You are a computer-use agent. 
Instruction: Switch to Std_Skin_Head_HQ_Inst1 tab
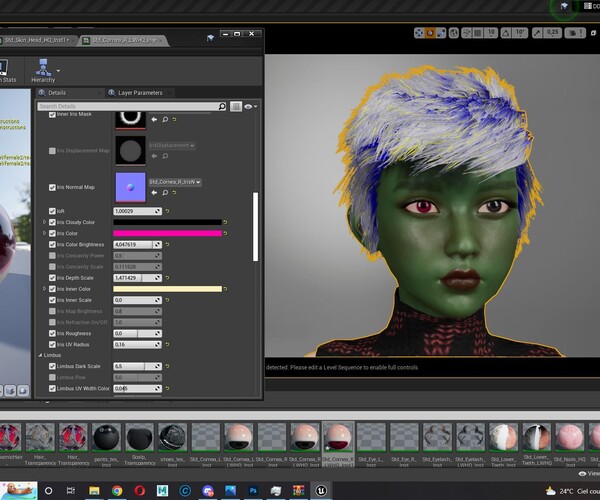38,40
